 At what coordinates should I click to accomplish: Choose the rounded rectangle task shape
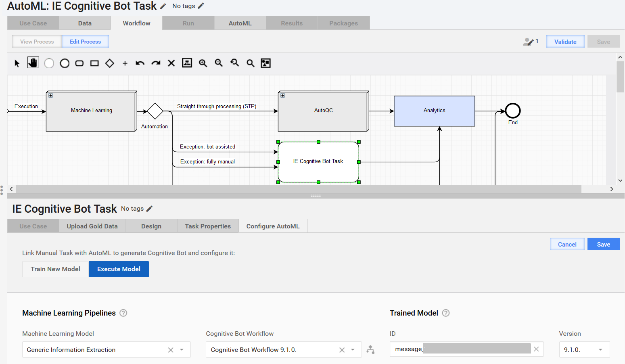click(79, 63)
